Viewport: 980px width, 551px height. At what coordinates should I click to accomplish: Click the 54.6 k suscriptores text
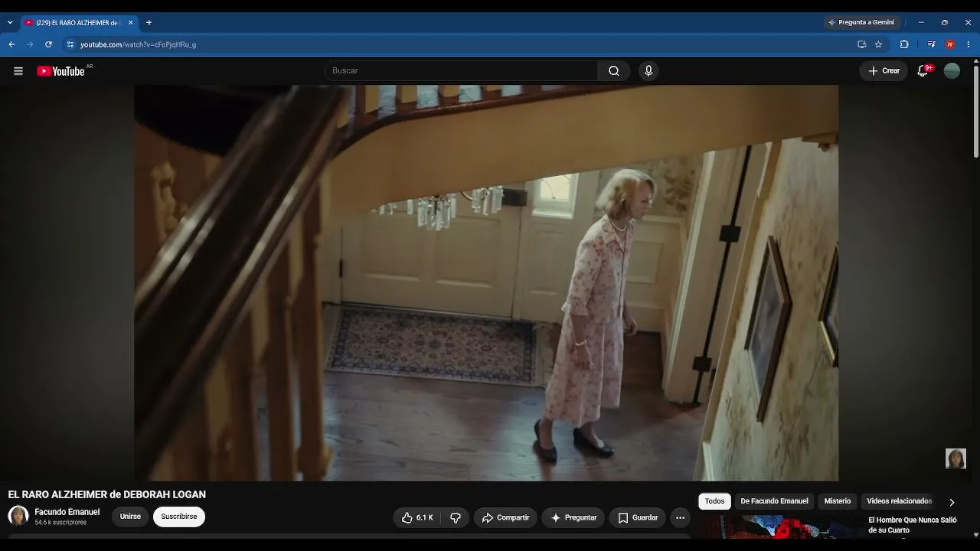point(60,523)
